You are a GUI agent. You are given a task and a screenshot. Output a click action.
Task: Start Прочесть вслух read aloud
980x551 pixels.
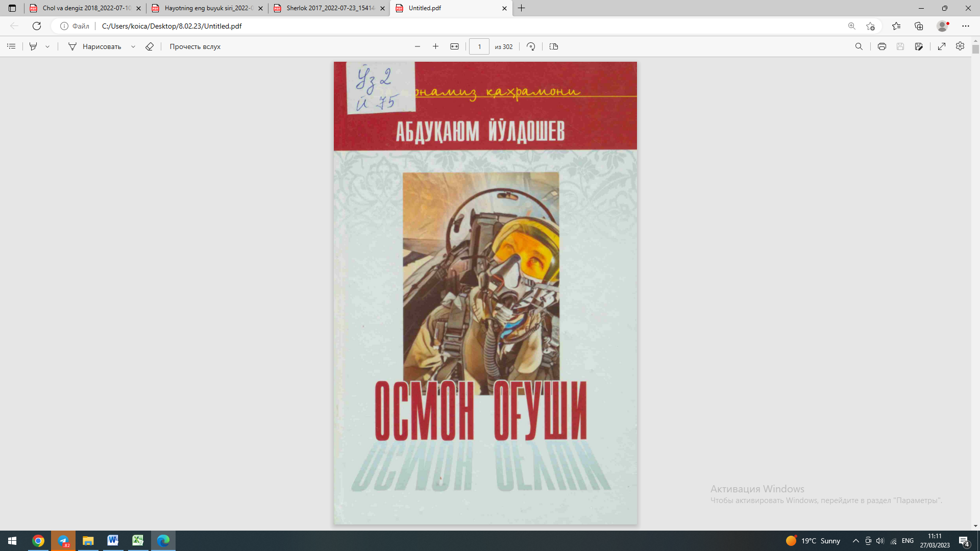(x=194, y=46)
